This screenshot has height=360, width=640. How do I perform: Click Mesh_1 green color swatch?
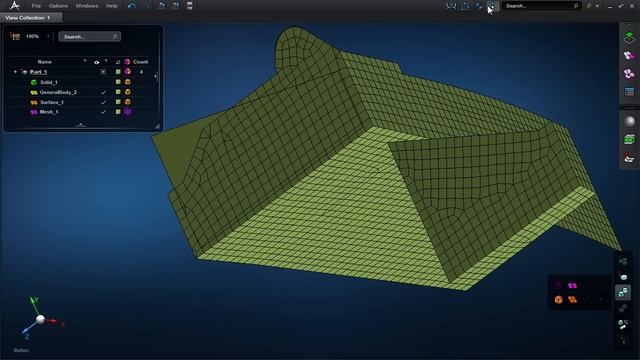coord(118,112)
